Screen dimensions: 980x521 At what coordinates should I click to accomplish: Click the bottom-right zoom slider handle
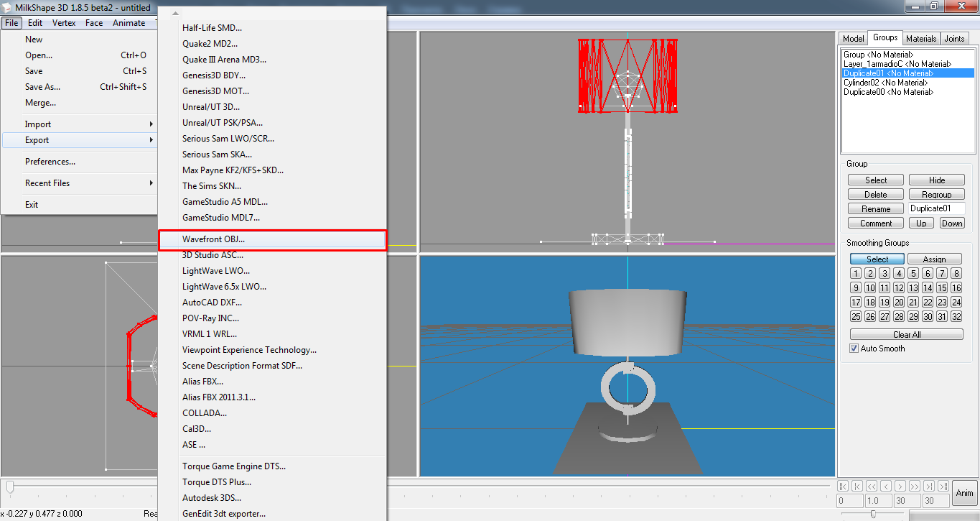873,514
